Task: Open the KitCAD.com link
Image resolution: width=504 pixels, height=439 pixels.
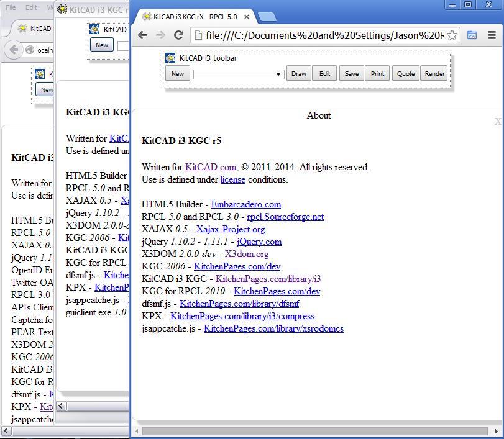Action: (211, 167)
